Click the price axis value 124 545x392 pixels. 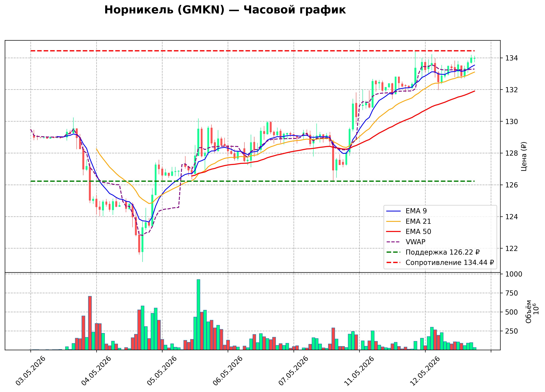[512, 217]
